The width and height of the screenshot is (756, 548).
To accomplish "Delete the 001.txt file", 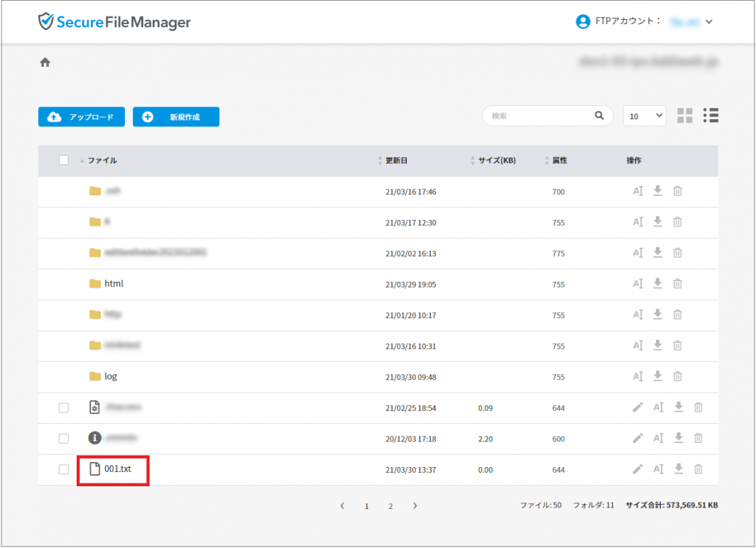I will (x=698, y=469).
